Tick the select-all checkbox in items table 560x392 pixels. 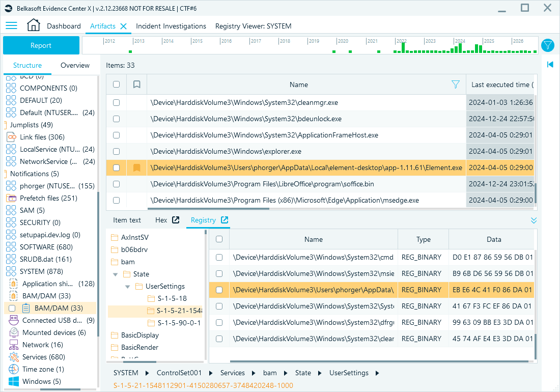coord(116,85)
